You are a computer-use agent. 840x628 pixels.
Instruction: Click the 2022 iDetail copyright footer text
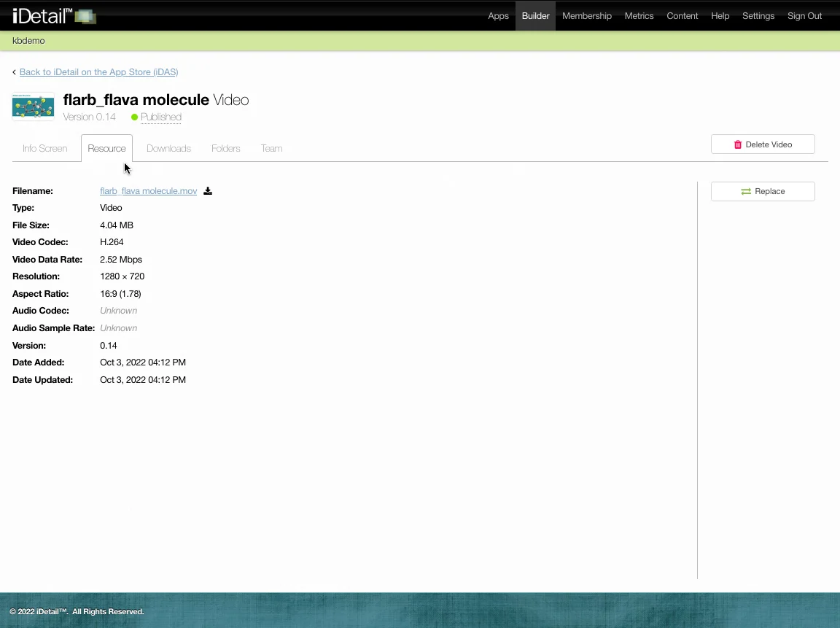(77, 611)
